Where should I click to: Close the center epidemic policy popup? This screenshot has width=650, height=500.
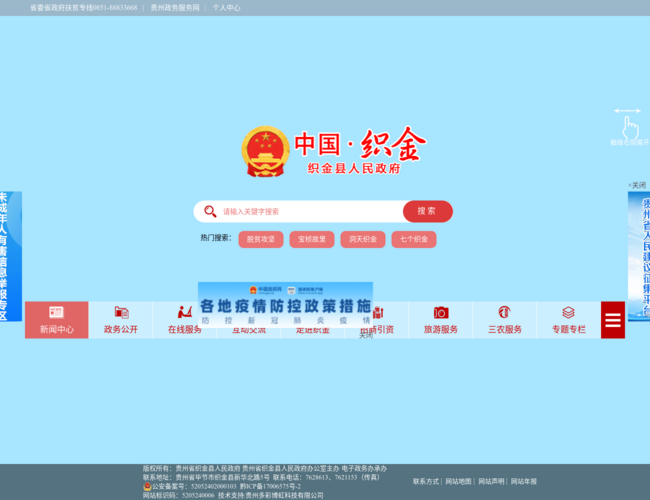pyautogui.click(x=366, y=336)
